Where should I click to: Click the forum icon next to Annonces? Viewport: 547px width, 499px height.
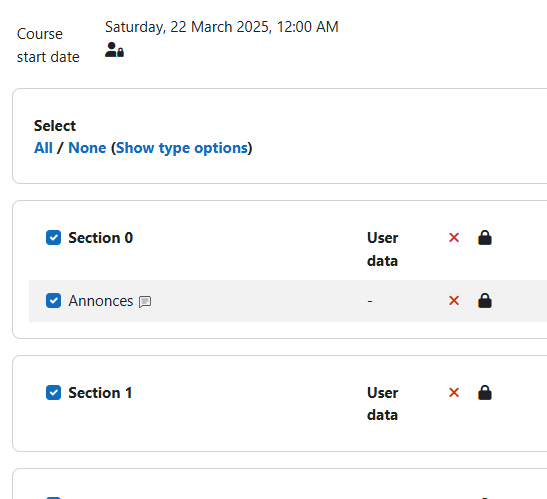coord(145,301)
